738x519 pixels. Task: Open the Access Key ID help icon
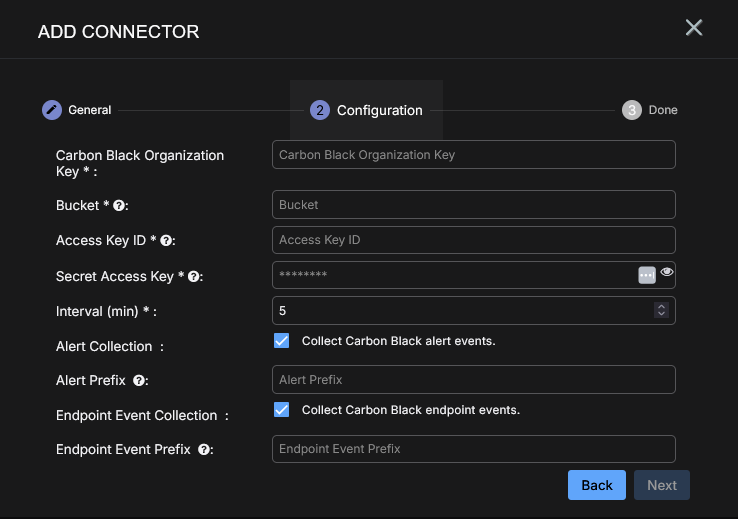[x=166, y=240]
